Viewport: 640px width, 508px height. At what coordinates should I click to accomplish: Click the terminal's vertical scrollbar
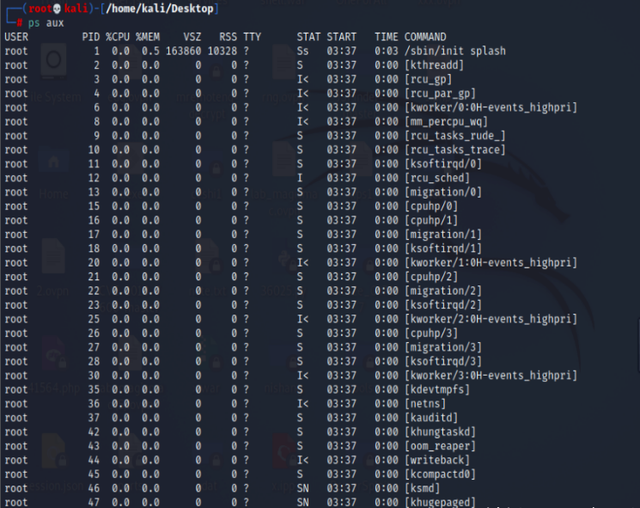(x=638, y=345)
